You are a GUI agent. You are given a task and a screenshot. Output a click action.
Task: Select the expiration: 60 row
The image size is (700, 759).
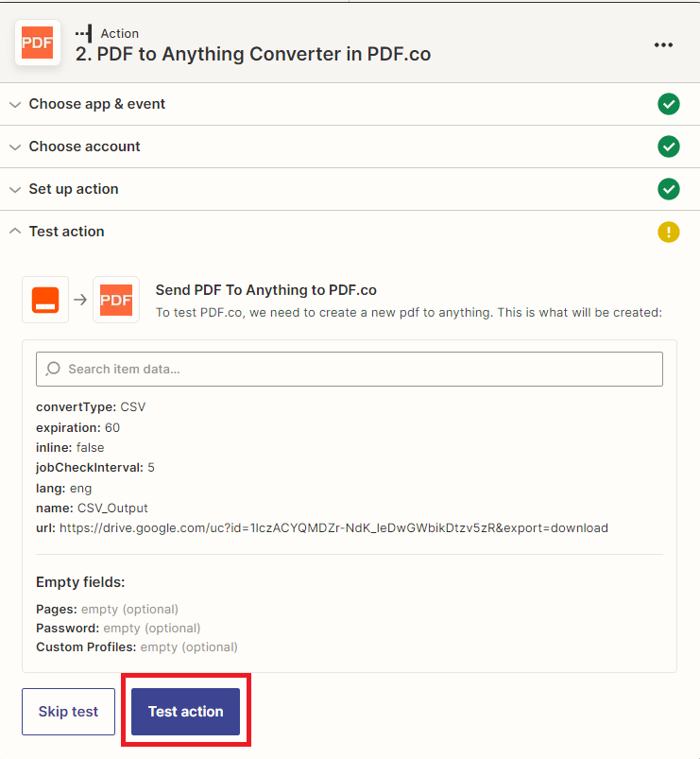pos(77,427)
